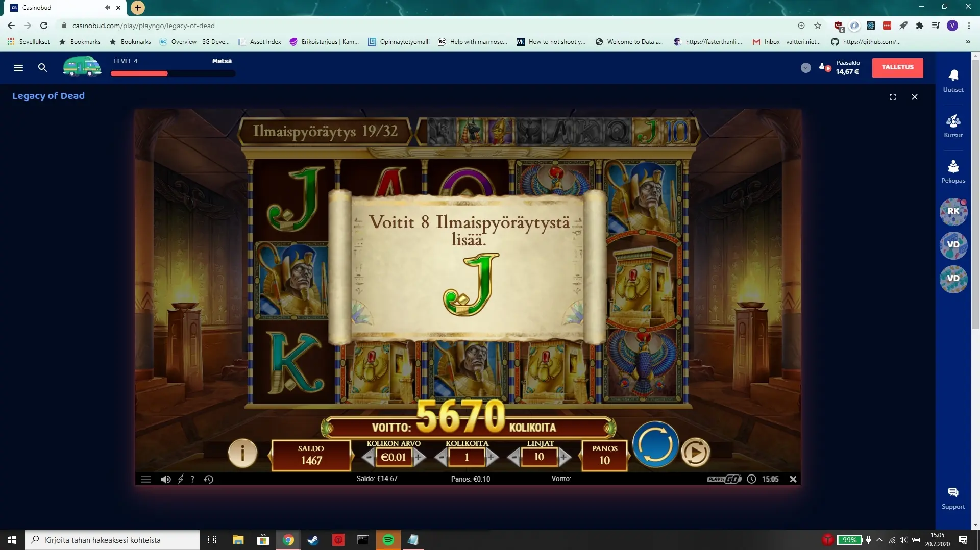Open the game info 'i' button

[242, 453]
